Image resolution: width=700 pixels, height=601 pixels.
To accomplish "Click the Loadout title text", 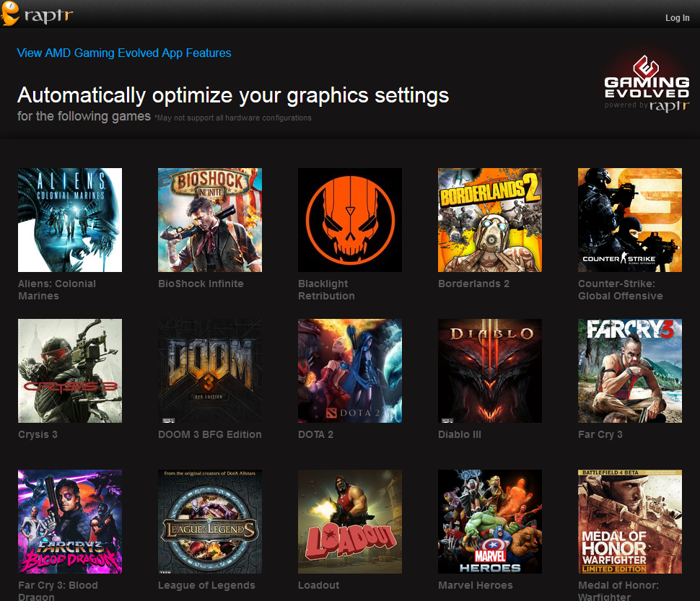I will tap(319, 585).
